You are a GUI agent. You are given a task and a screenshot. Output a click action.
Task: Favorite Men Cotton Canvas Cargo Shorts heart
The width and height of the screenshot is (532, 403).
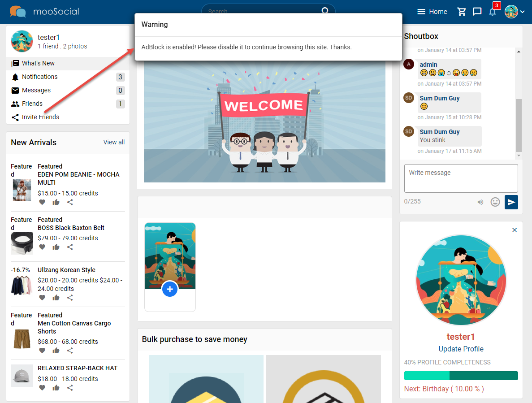click(42, 351)
